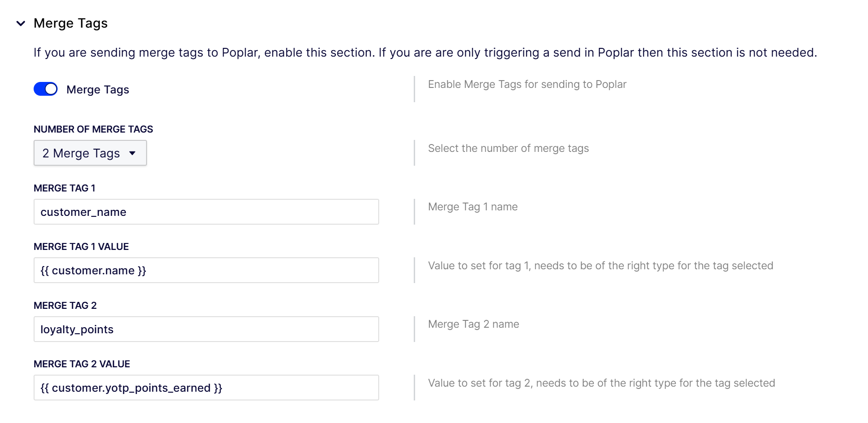Click the MERGE TAG 2 VALUE label
This screenshot has height=423, width=868.
tap(82, 364)
